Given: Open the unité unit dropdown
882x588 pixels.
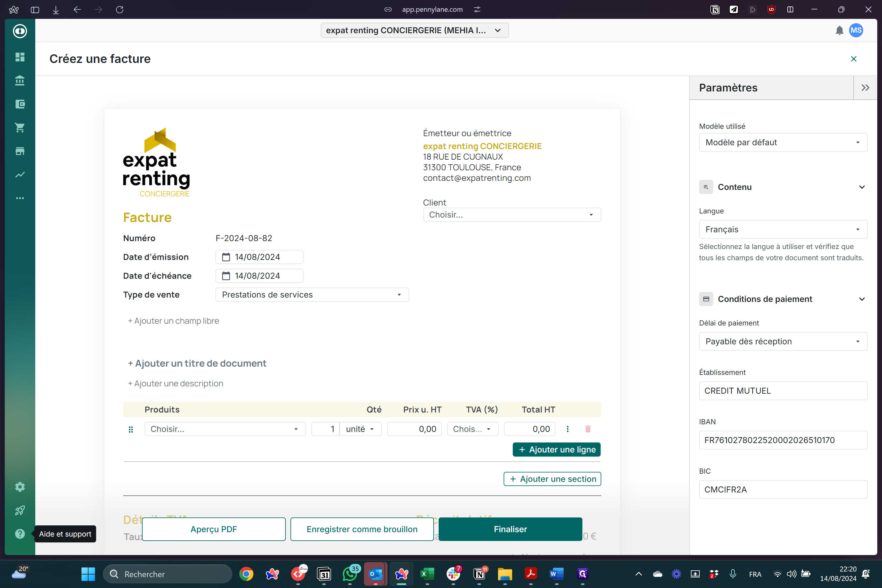Looking at the screenshot, I should 361,429.
